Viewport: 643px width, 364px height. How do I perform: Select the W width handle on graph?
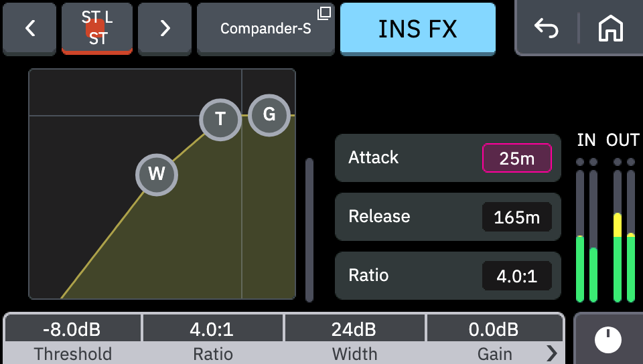click(157, 175)
